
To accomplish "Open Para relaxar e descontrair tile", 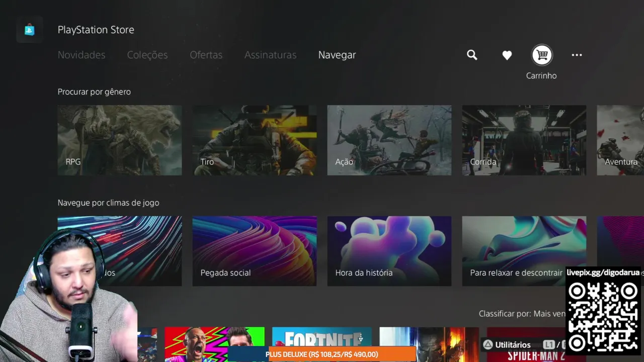I will (524, 251).
